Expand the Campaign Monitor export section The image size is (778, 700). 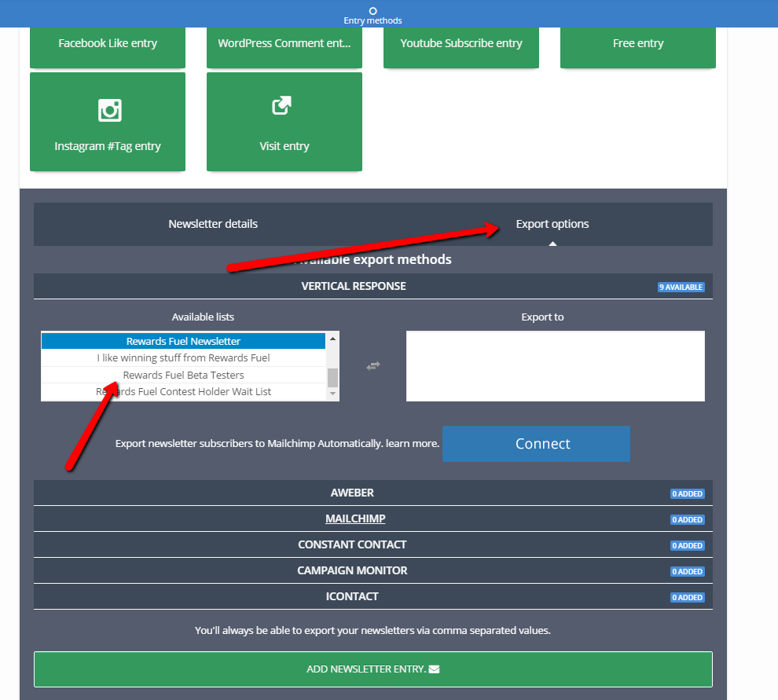[x=373, y=570]
